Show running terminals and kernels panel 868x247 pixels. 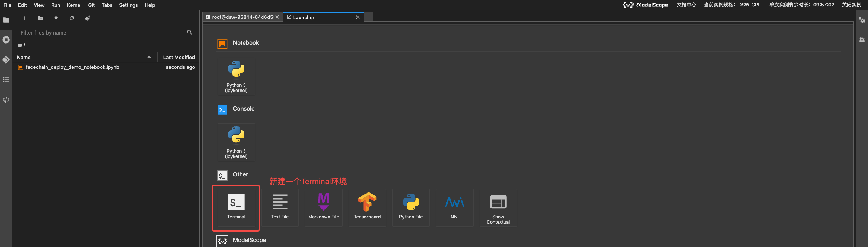[x=6, y=40]
